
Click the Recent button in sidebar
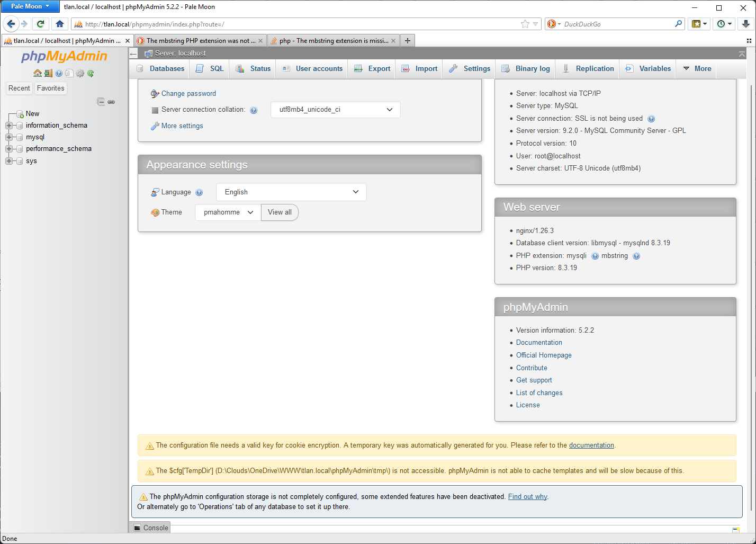click(x=19, y=88)
